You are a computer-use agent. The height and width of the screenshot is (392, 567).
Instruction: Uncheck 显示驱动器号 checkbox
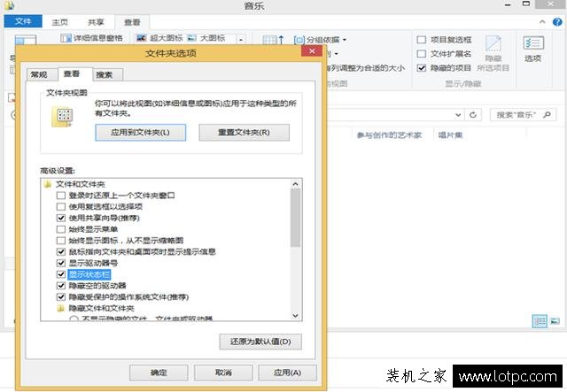point(61,263)
